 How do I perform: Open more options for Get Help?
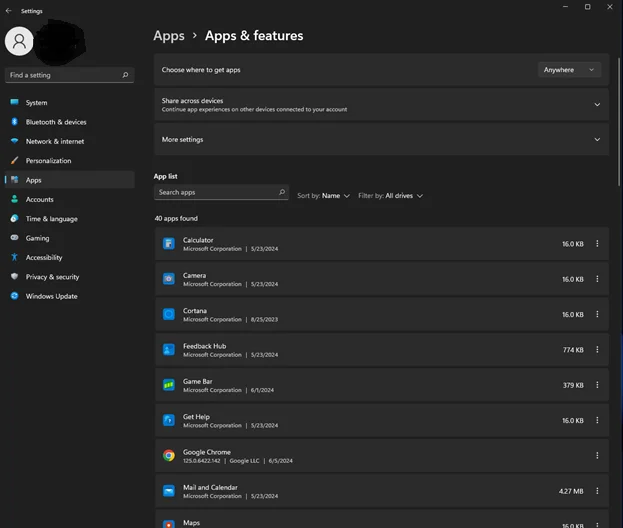[x=597, y=420]
